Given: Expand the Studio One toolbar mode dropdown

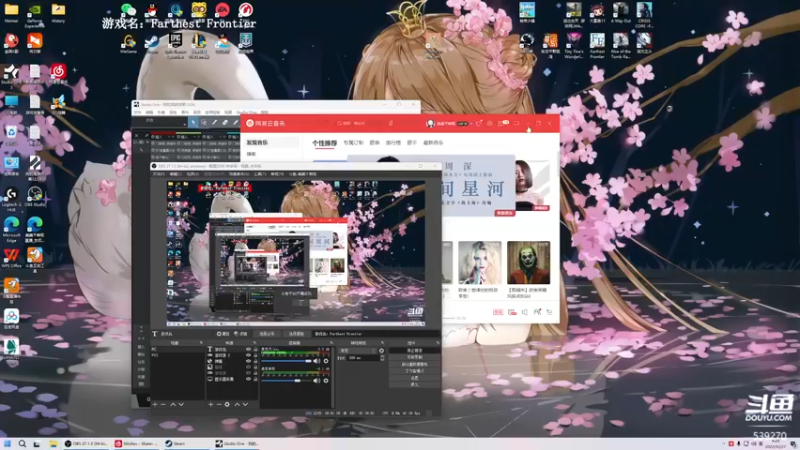Looking at the screenshot, I should click(185, 124).
